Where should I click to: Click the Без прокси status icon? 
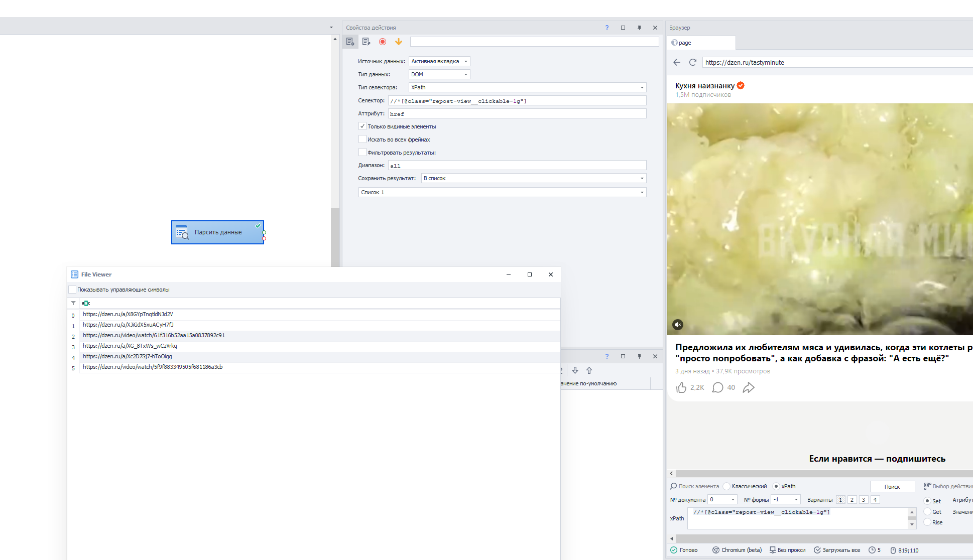(x=773, y=550)
